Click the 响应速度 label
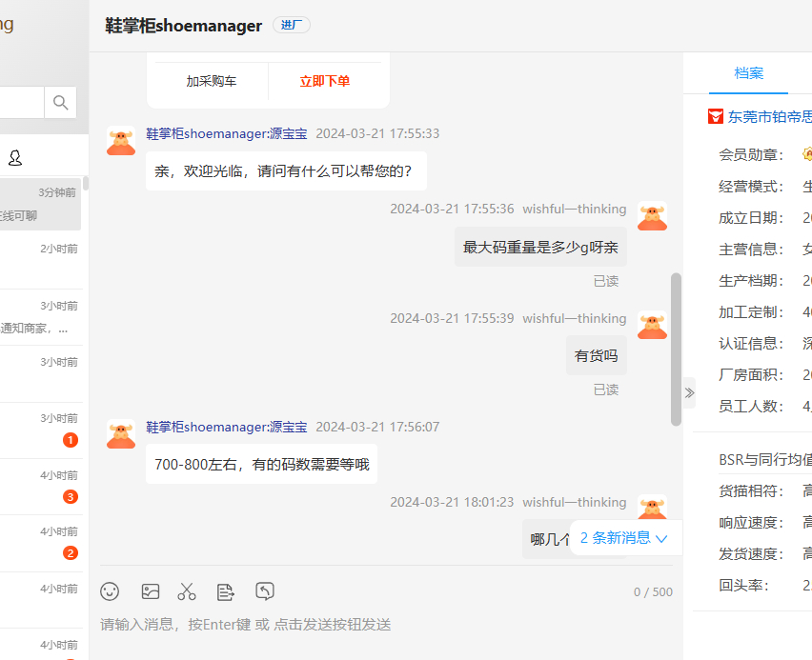 click(x=751, y=522)
